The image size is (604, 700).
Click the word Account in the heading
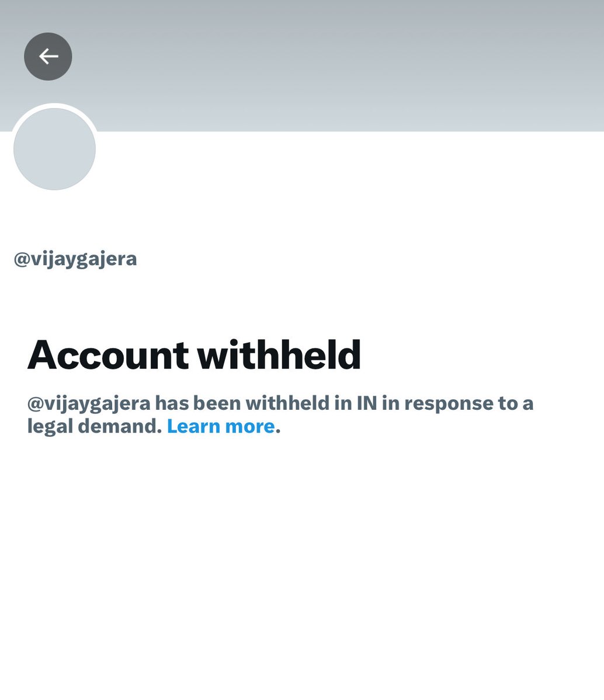coord(108,355)
